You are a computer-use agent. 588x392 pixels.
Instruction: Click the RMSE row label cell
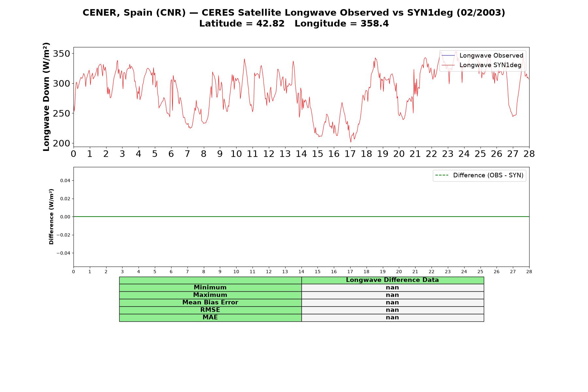pyautogui.click(x=210, y=310)
